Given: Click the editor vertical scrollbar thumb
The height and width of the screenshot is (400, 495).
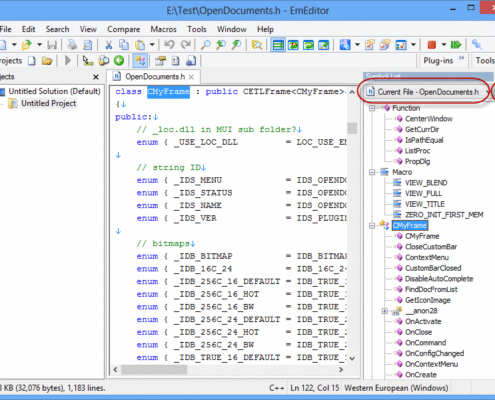Looking at the screenshot, I should click(352, 128).
